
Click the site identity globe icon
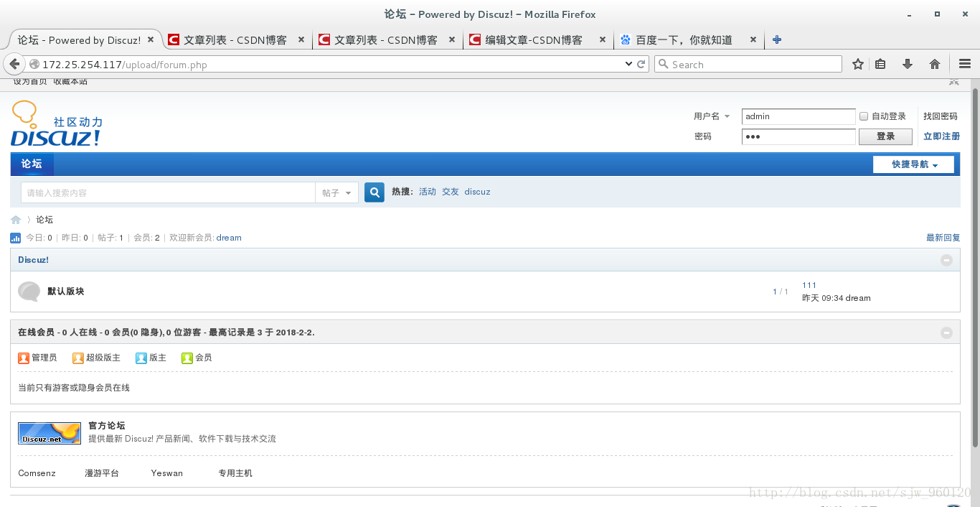coord(34,64)
